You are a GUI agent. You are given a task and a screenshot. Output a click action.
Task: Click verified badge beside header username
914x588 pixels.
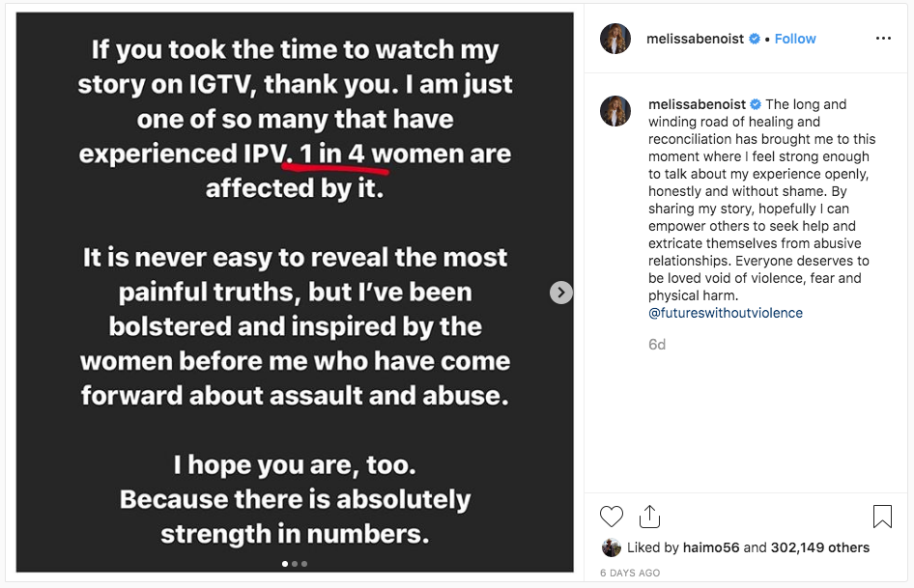click(756, 39)
